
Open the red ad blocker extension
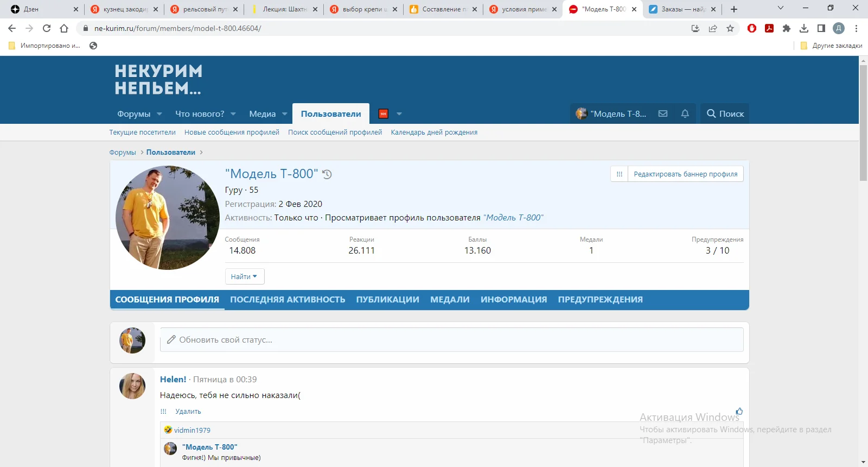point(752,28)
